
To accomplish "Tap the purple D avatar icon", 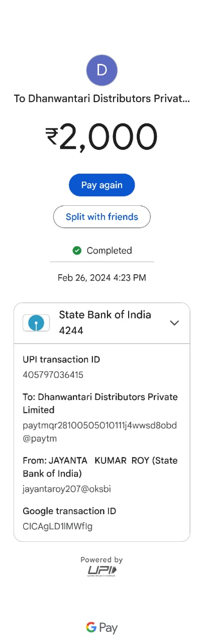I will pyautogui.click(x=102, y=70).
